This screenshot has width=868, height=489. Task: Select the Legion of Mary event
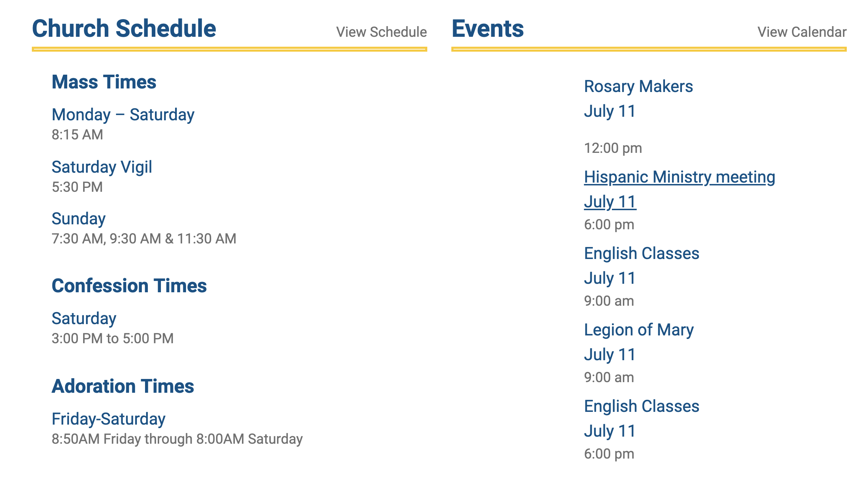tap(638, 330)
